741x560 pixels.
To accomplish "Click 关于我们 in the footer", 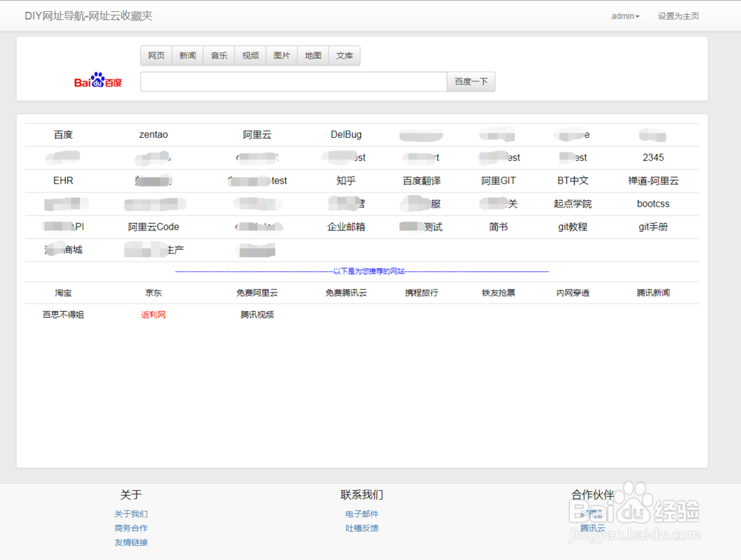I will pos(131,513).
